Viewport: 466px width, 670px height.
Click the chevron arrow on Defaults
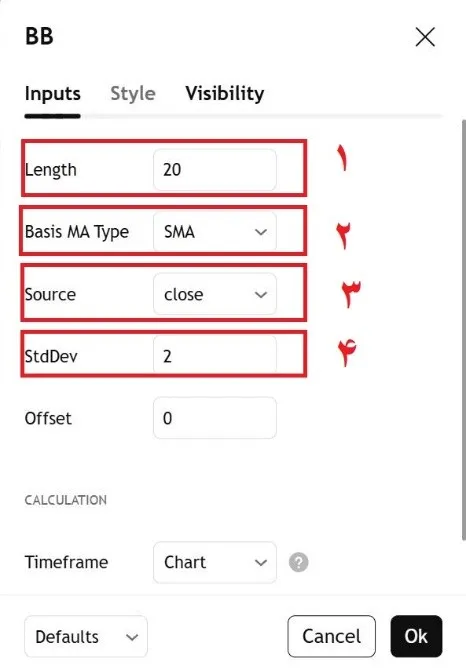tap(132, 637)
